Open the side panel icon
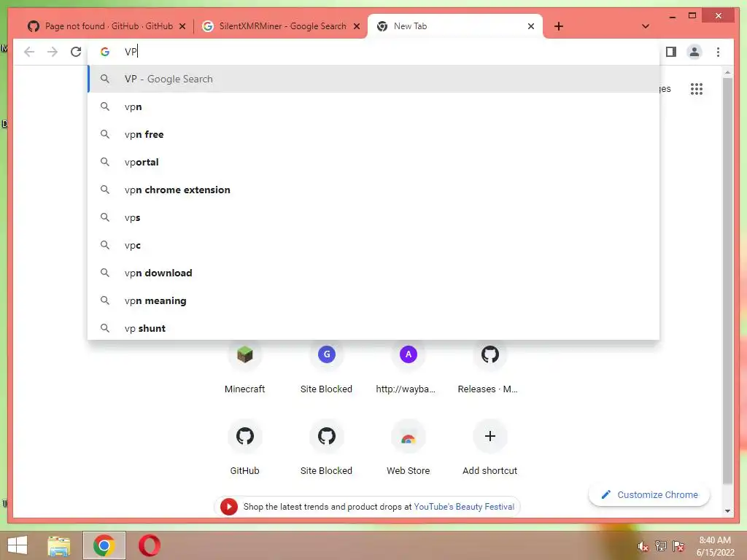 point(671,52)
